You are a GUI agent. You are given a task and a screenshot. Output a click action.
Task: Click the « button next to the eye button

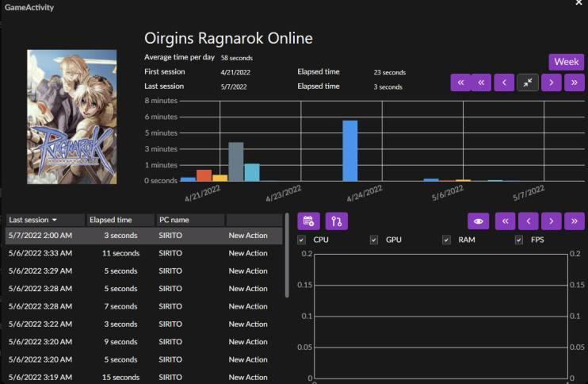click(x=505, y=221)
